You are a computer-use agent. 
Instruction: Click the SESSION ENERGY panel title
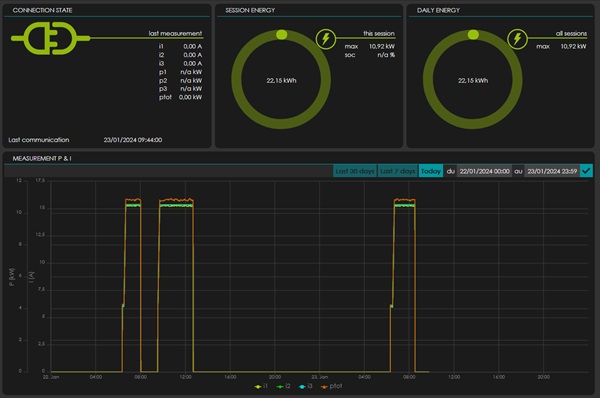click(x=250, y=10)
